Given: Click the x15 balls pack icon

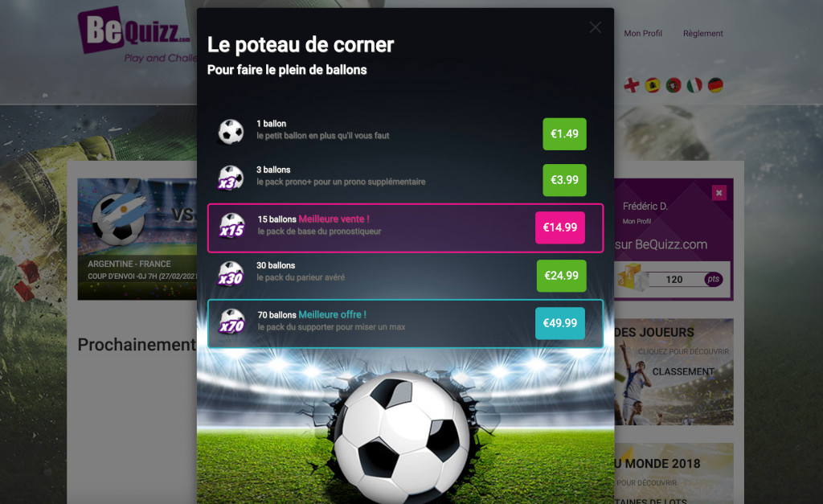Looking at the screenshot, I should [232, 226].
